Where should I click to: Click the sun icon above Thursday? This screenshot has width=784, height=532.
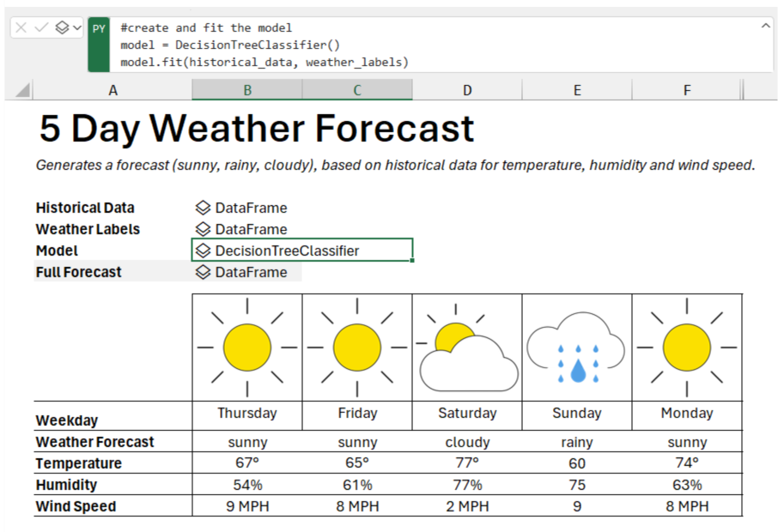click(x=247, y=348)
